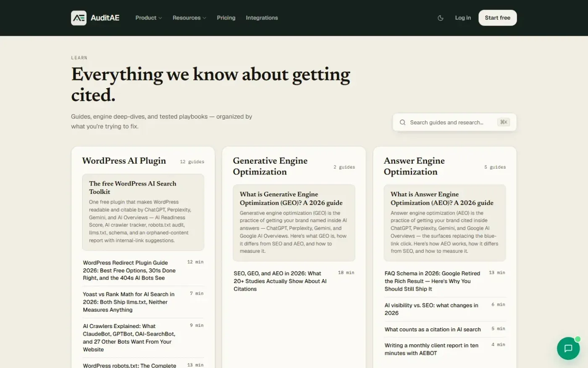Open Writing a monthly client report article
Screen dimensions: 588x368
point(445,349)
